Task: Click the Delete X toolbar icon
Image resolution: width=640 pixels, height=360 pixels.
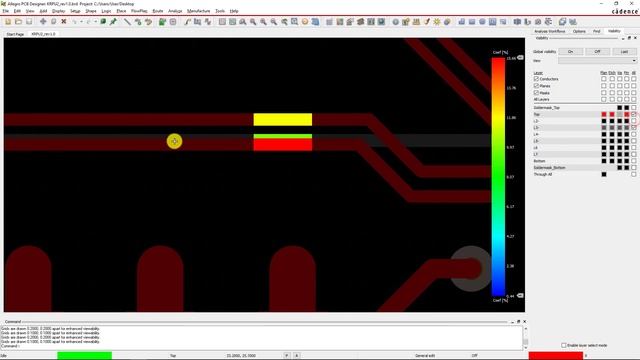Action: 64,22
